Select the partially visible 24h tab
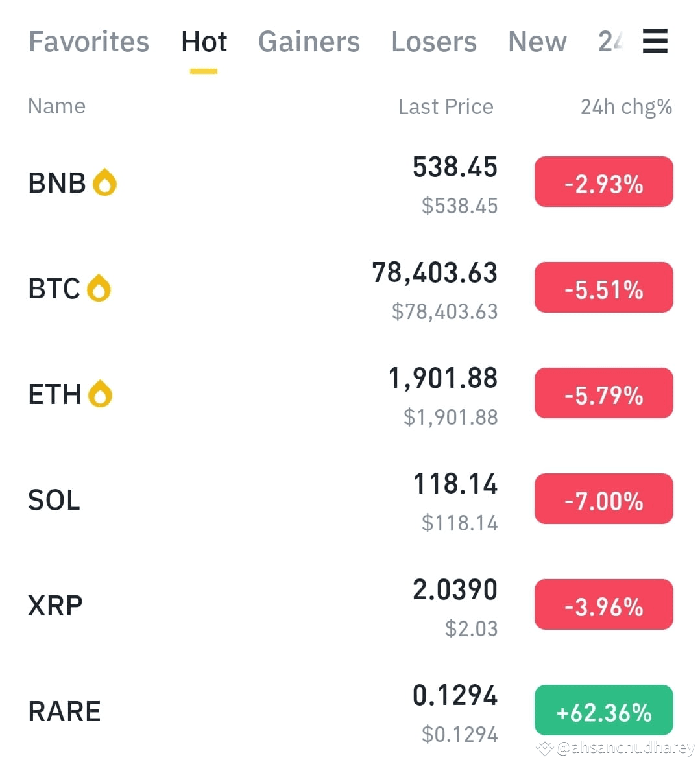700x762 pixels. click(x=610, y=42)
